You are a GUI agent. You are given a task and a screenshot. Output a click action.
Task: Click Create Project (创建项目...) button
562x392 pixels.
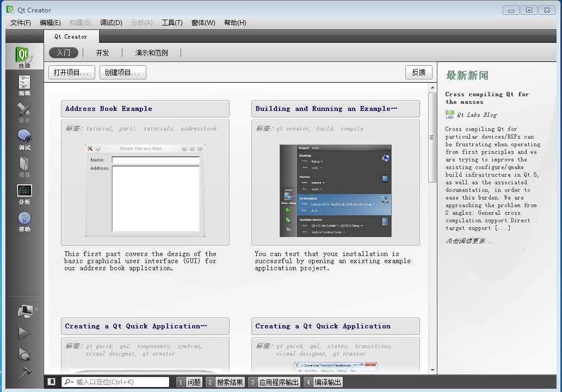(122, 72)
